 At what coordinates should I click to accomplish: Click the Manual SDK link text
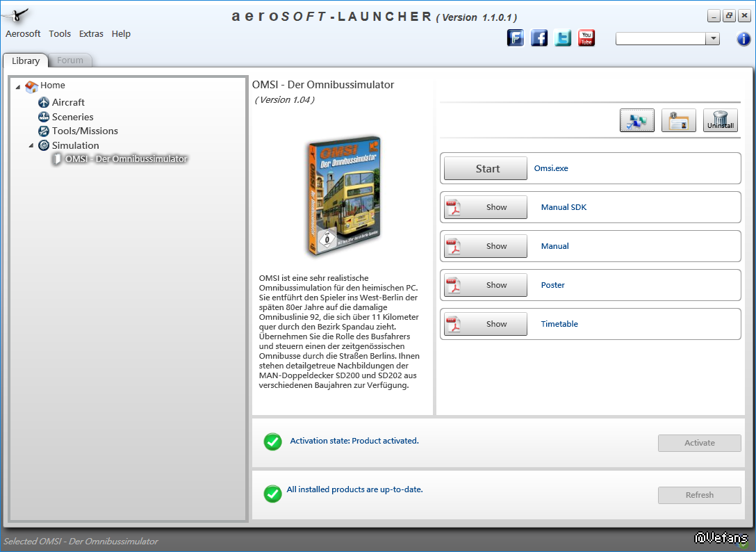(564, 207)
